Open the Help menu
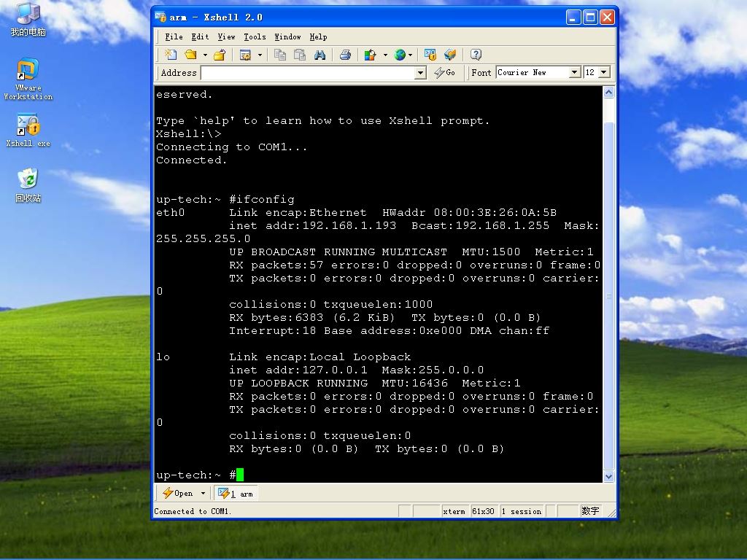The width and height of the screenshot is (747, 560). (x=318, y=36)
